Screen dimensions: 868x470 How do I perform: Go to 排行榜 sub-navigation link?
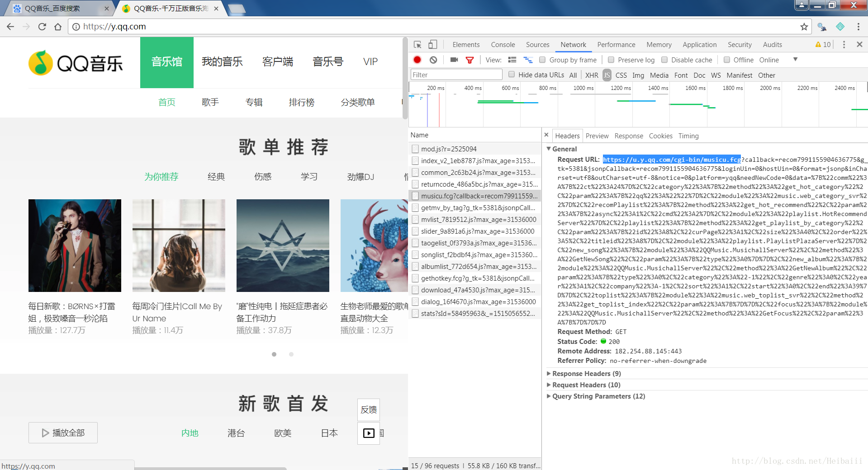click(301, 102)
